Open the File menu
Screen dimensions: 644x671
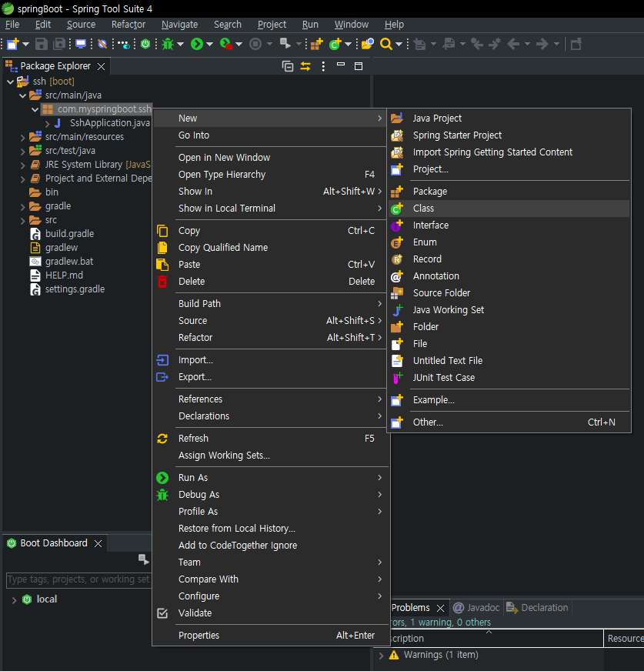tap(12, 25)
